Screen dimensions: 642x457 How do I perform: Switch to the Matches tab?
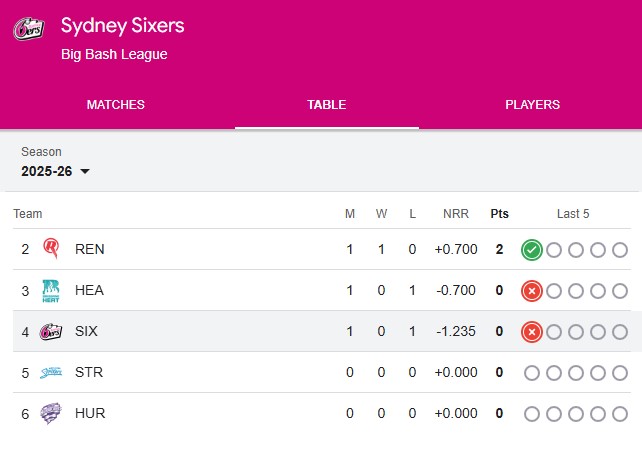(116, 105)
